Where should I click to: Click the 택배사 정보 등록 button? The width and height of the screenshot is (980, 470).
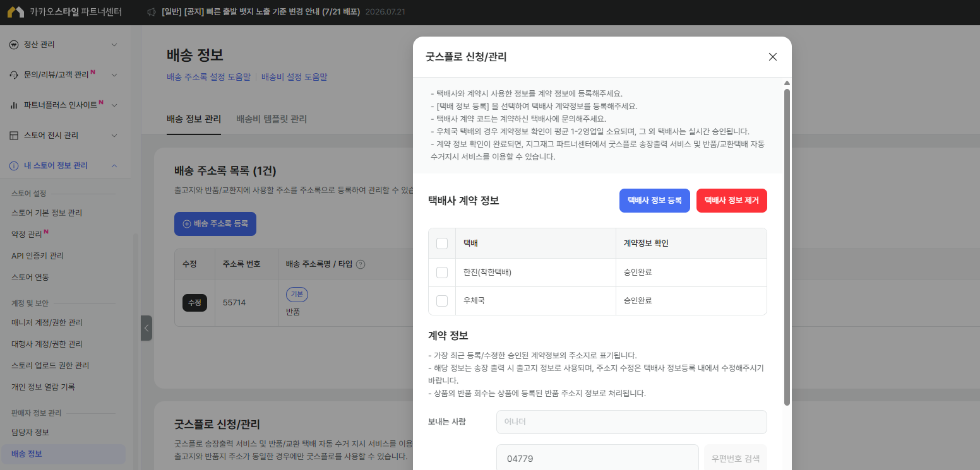(x=655, y=201)
